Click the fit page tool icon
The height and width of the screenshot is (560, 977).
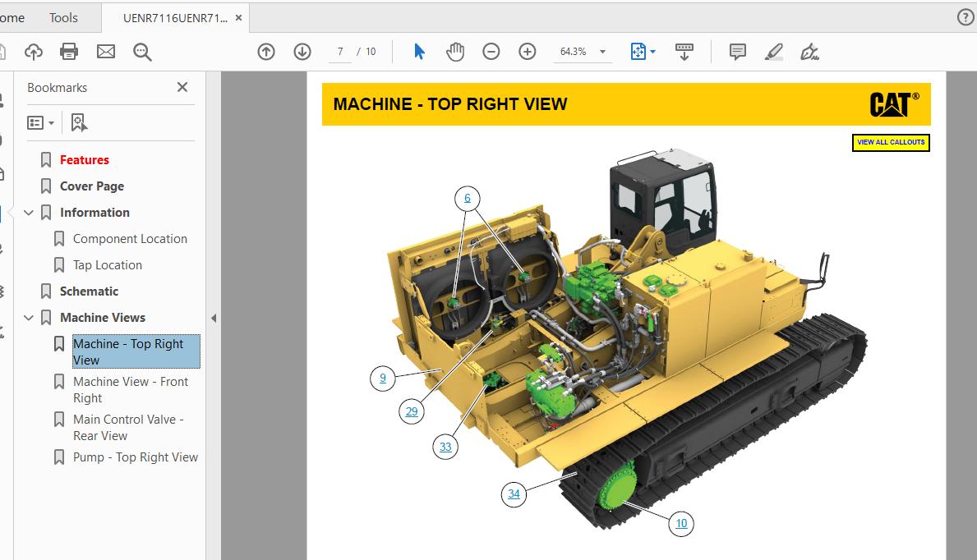[638, 52]
